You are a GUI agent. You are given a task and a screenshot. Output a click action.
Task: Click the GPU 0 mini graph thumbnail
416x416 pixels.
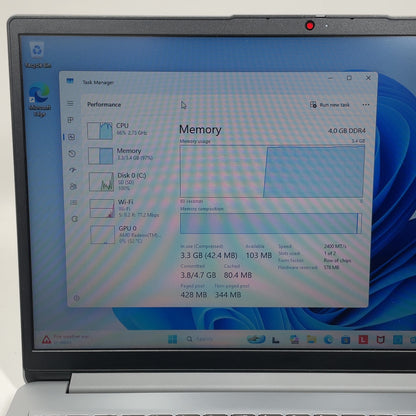coord(102,234)
